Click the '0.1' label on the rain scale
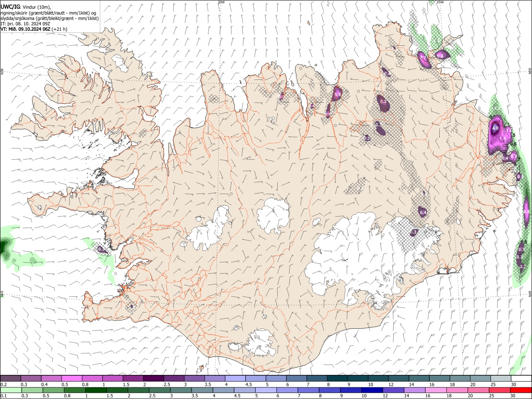 (x=3, y=396)
